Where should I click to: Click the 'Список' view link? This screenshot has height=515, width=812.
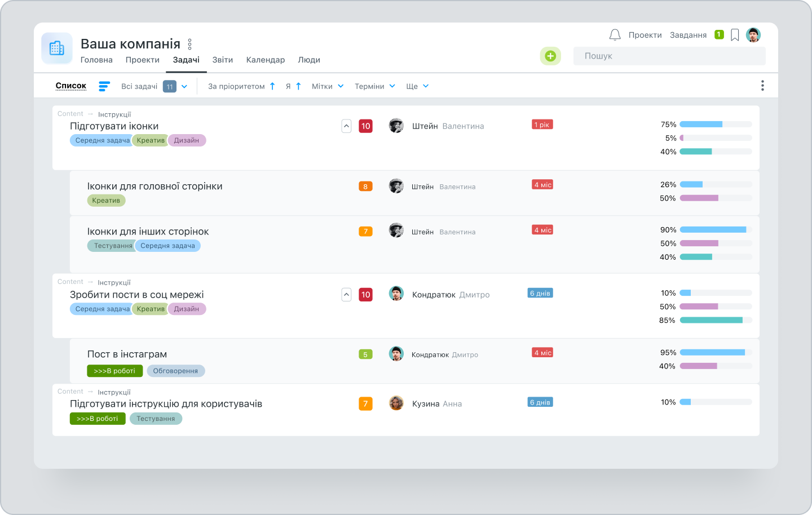click(70, 86)
